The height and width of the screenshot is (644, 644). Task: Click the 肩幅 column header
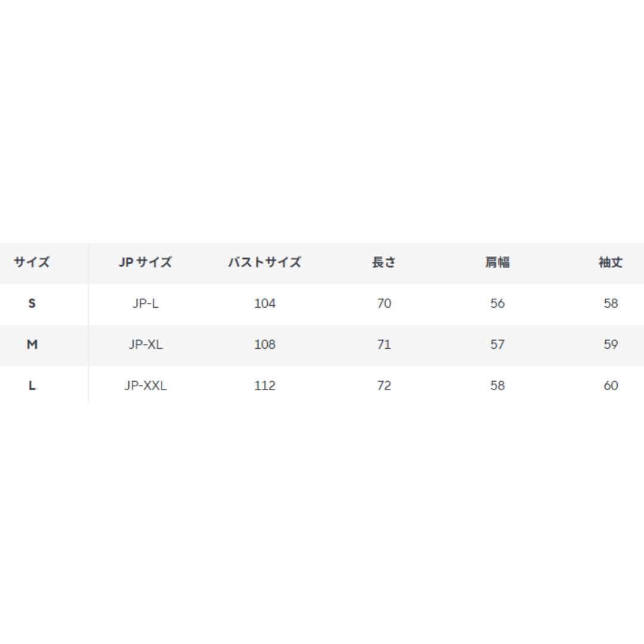pos(497,262)
